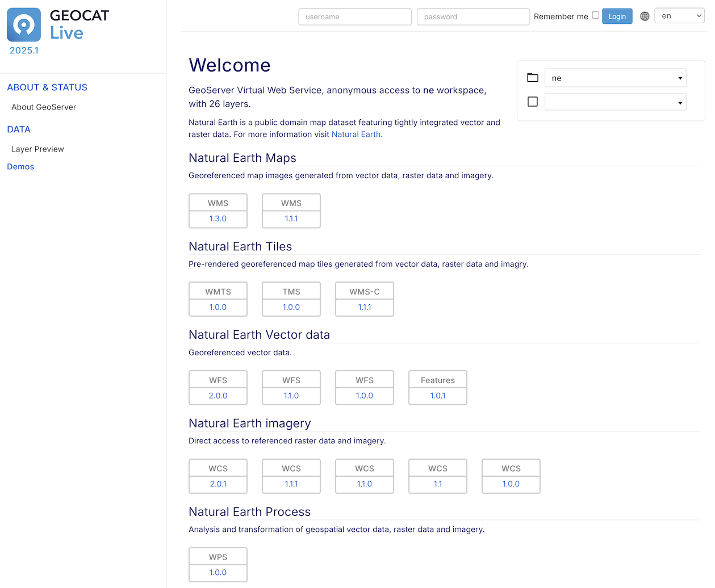Click the layer square icon beside empty dropdown

coord(533,102)
